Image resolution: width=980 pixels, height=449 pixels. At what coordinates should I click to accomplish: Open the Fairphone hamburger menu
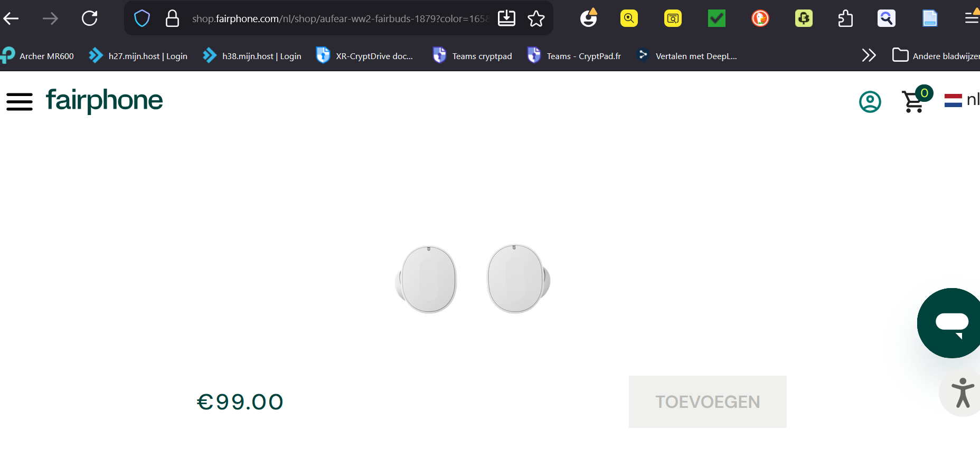pos(20,101)
